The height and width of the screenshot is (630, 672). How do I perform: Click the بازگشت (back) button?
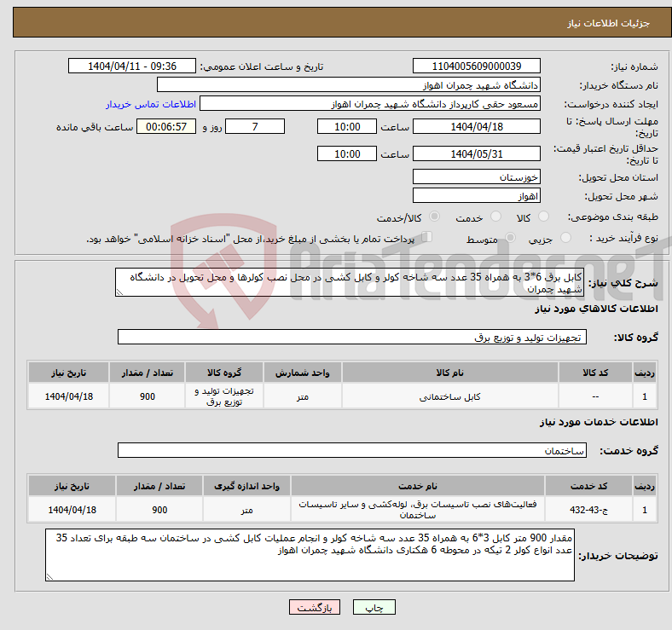pos(315,607)
